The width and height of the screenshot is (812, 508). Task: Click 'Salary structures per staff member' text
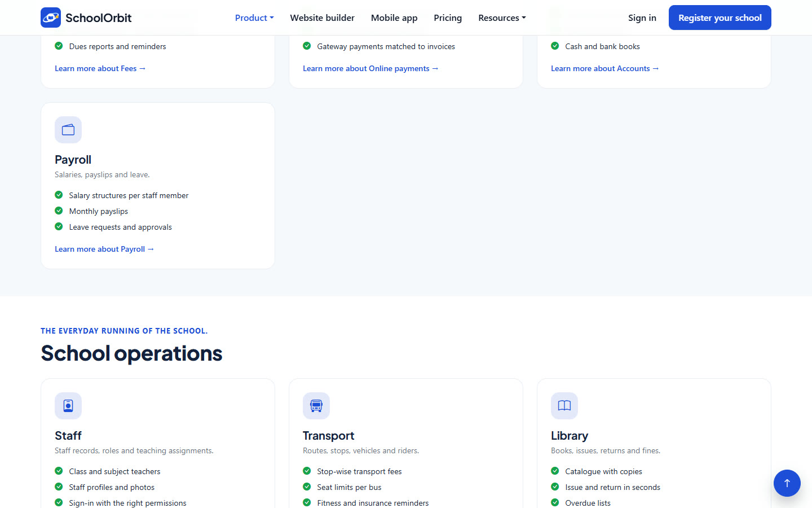point(129,195)
